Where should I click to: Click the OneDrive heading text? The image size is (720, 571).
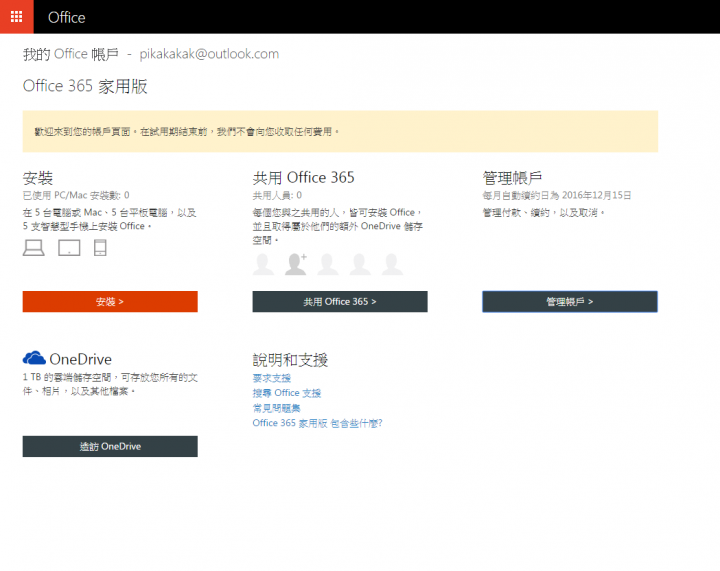[81, 359]
